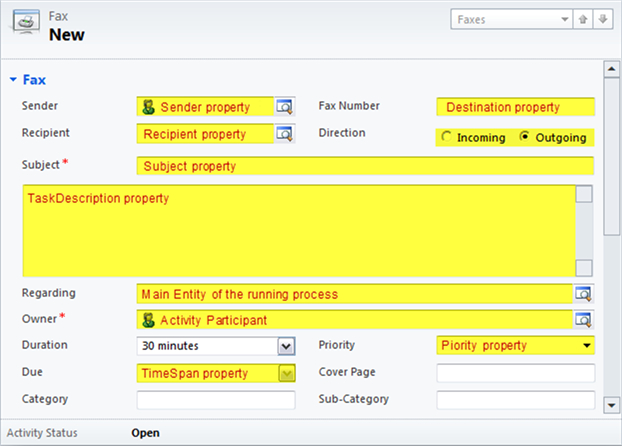Open the Owner lookup icon
The image size is (622, 446).
(x=583, y=320)
